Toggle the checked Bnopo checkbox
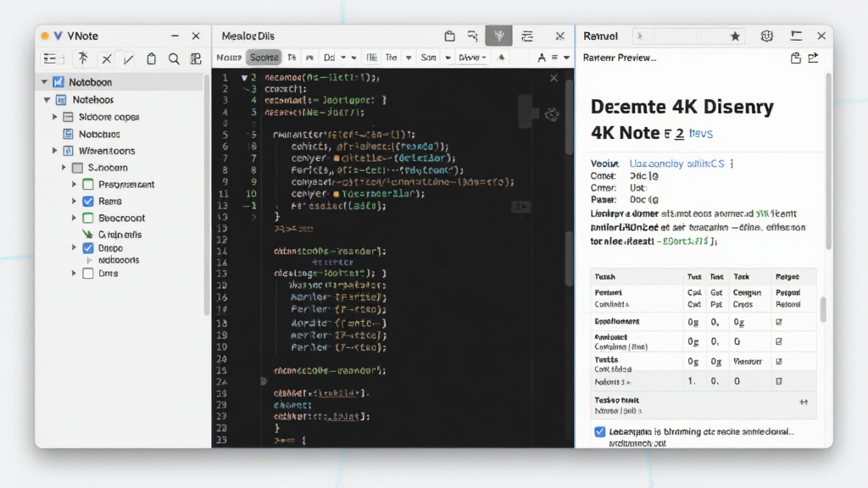 coord(88,248)
